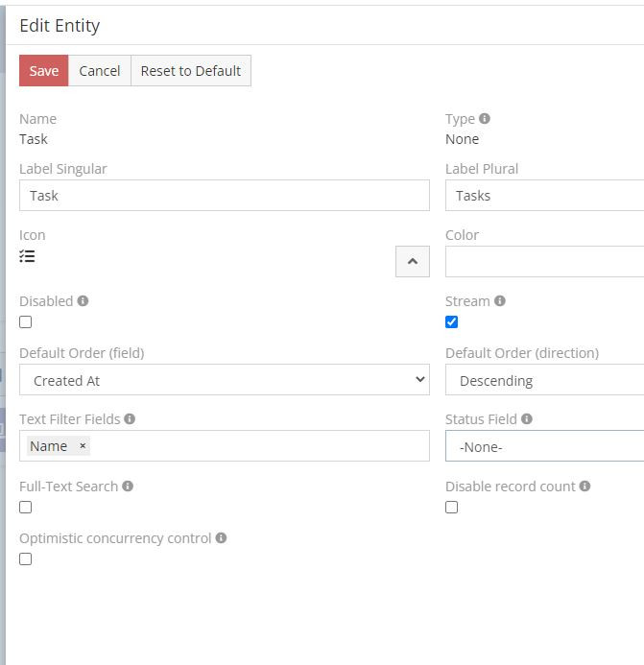The height and width of the screenshot is (665, 644).
Task: Open the Default Order direction dropdown
Action: coord(543,380)
